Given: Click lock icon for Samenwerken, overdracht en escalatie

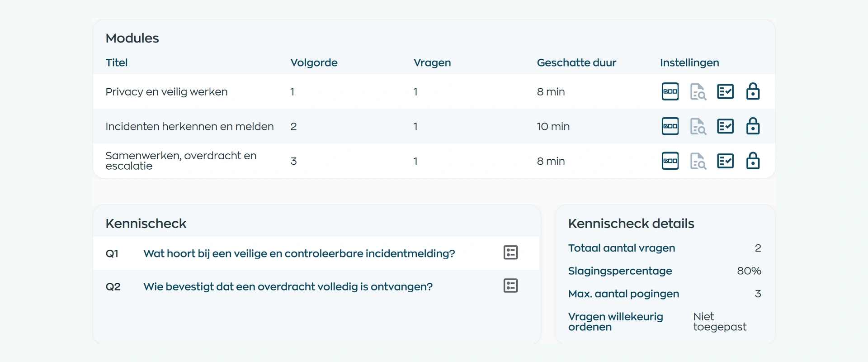Looking at the screenshot, I should 753,161.
